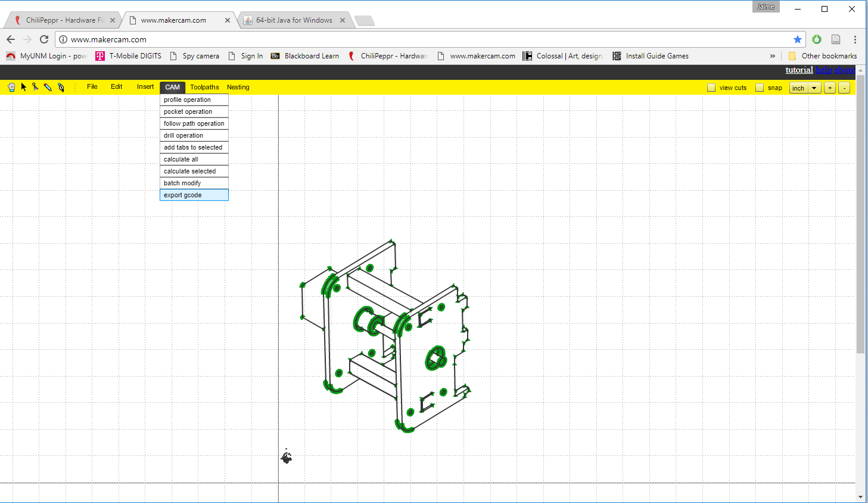
Task: Click the 3D machine drawing on canvas
Action: (385, 337)
